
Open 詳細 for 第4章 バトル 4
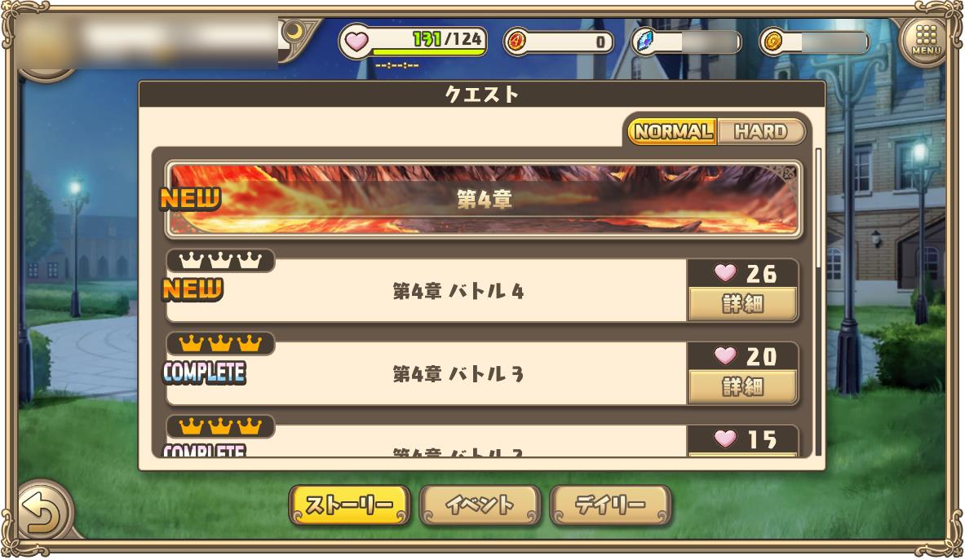pyautogui.click(x=743, y=304)
